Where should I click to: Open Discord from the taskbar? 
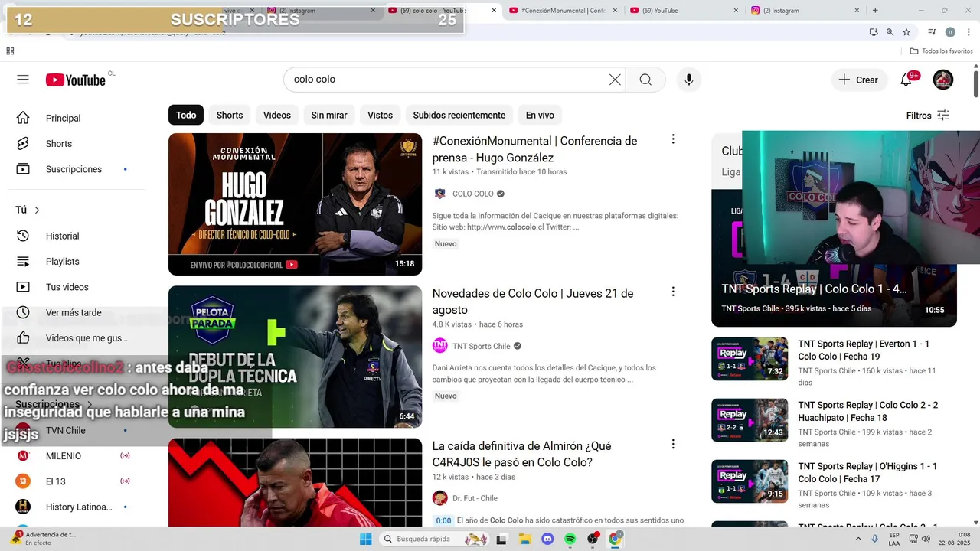(547, 539)
